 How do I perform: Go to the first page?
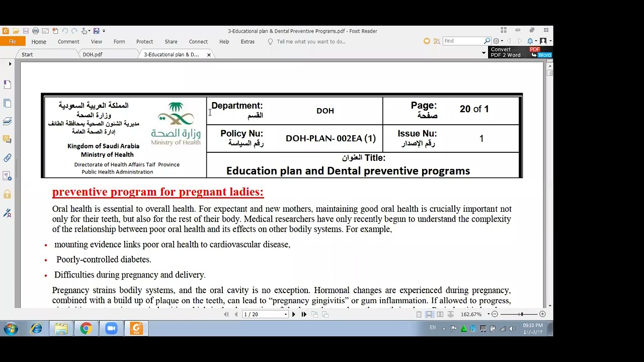coord(226,314)
